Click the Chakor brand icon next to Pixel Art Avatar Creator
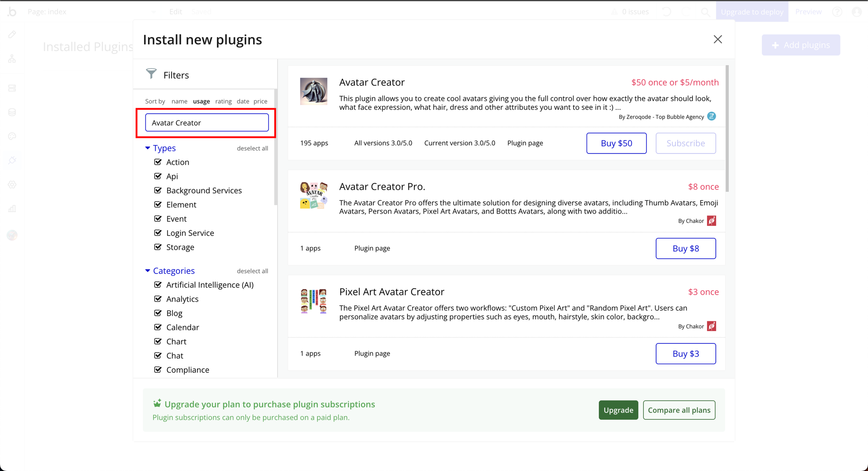This screenshot has width=868, height=471. pos(712,326)
